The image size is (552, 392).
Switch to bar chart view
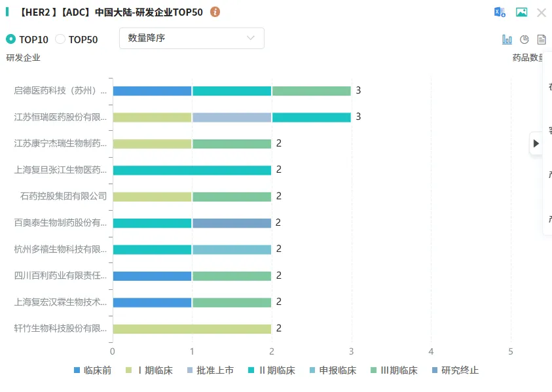pos(507,39)
